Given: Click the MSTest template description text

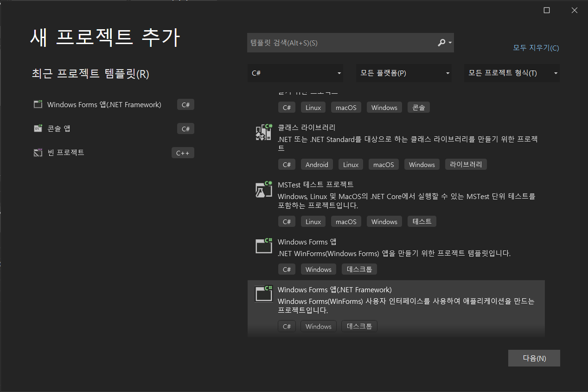Looking at the screenshot, I should (x=407, y=201).
